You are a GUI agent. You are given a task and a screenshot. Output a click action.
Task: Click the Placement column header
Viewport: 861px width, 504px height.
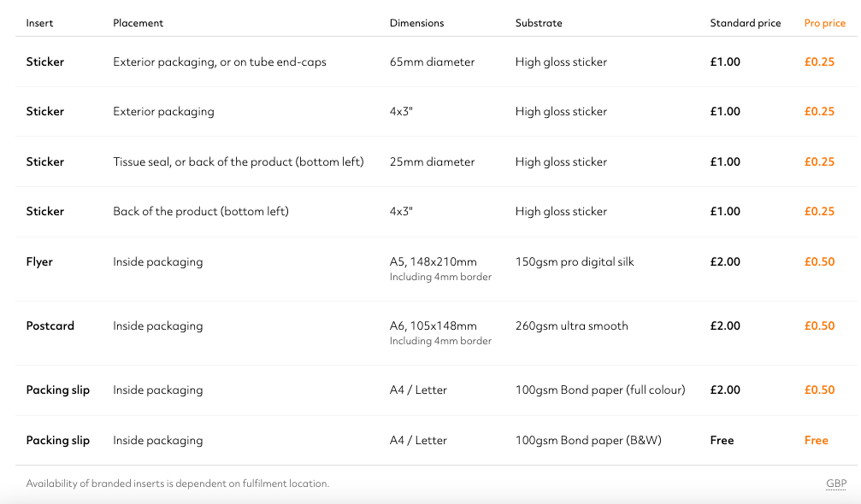click(139, 23)
